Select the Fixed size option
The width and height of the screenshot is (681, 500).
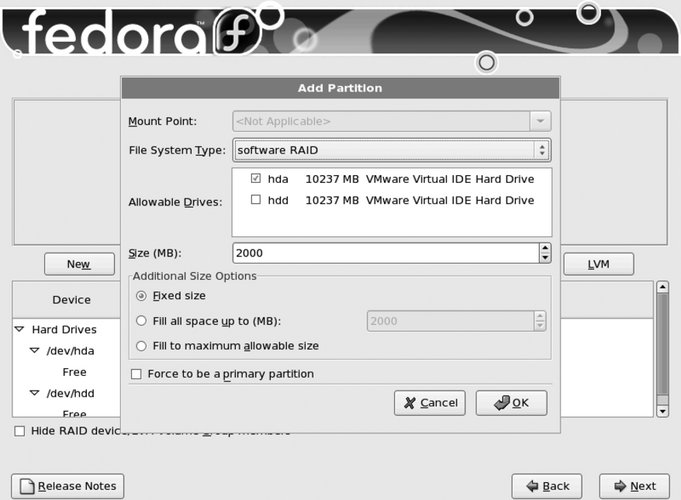click(141, 296)
